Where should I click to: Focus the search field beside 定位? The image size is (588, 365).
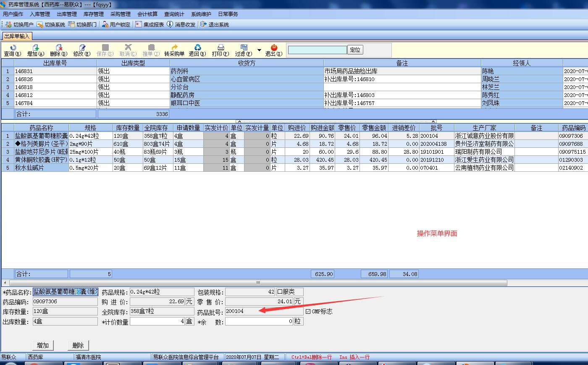[318, 50]
